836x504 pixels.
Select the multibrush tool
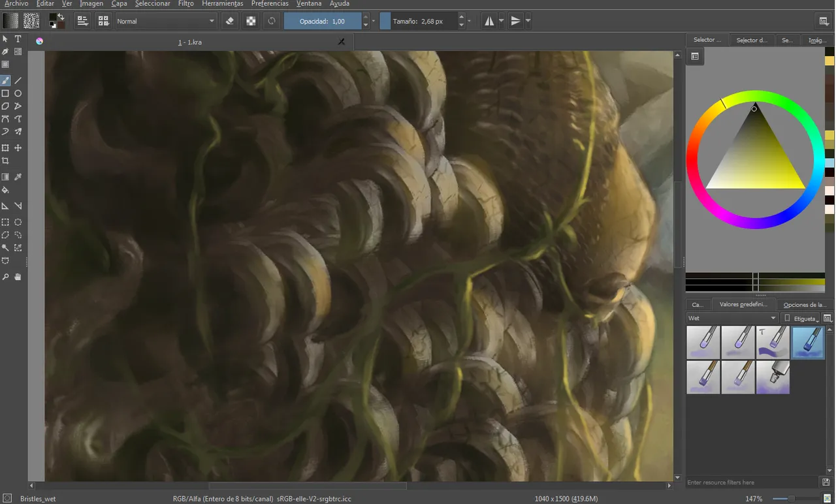(18, 131)
